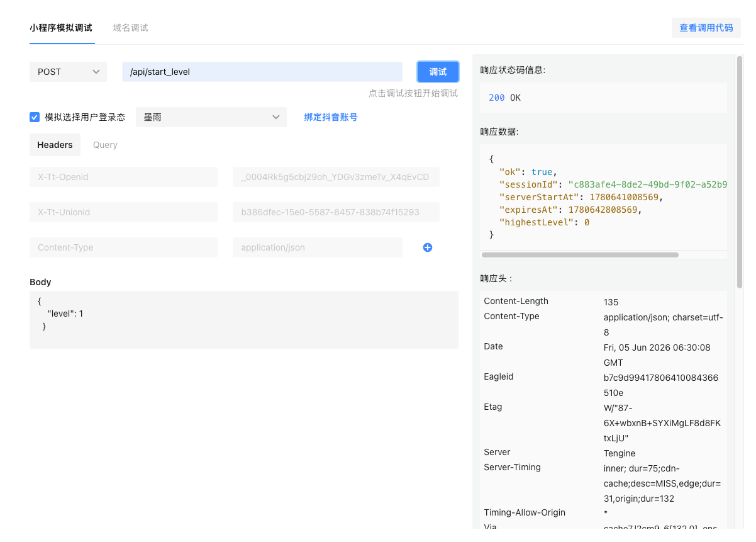Click the 调试 button

click(x=438, y=72)
